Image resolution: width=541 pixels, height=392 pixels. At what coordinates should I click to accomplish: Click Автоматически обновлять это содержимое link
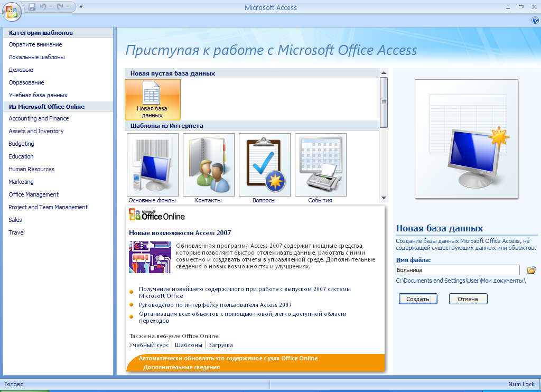pyautogui.click(x=228, y=358)
